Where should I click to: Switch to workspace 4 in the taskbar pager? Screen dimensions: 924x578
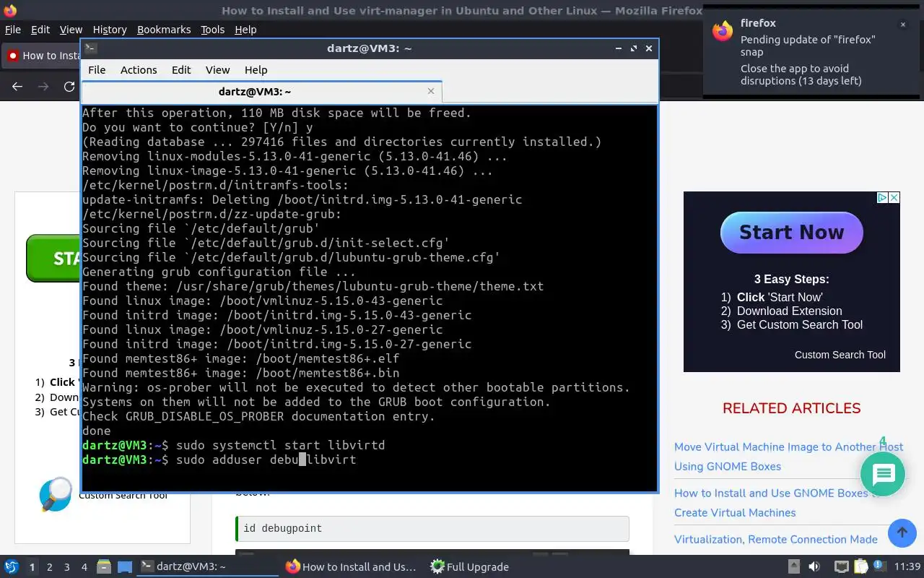pos(84,567)
